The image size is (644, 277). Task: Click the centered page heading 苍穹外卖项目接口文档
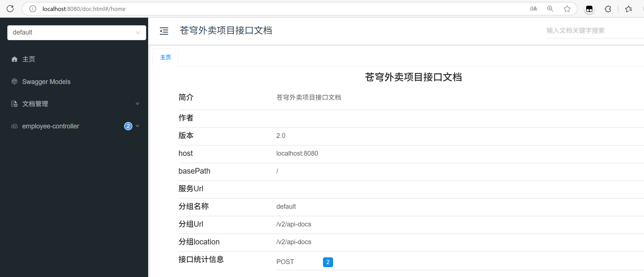click(413, 77)
